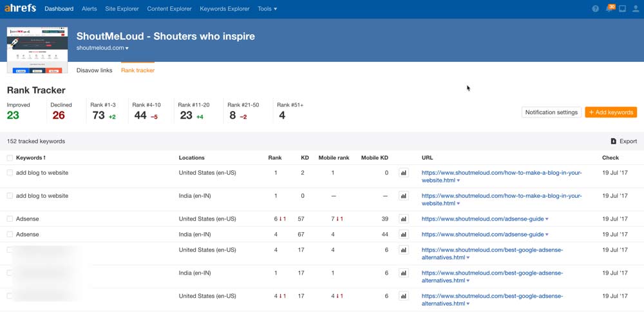Open Dashboard in top navigation

[x=59, y=8]
